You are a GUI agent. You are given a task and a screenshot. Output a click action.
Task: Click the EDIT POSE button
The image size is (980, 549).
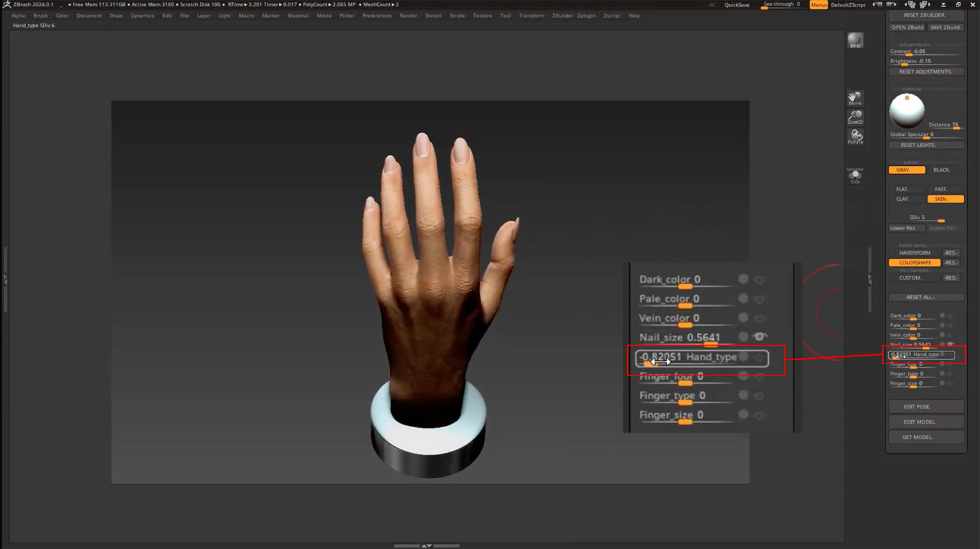pos(926,406)
